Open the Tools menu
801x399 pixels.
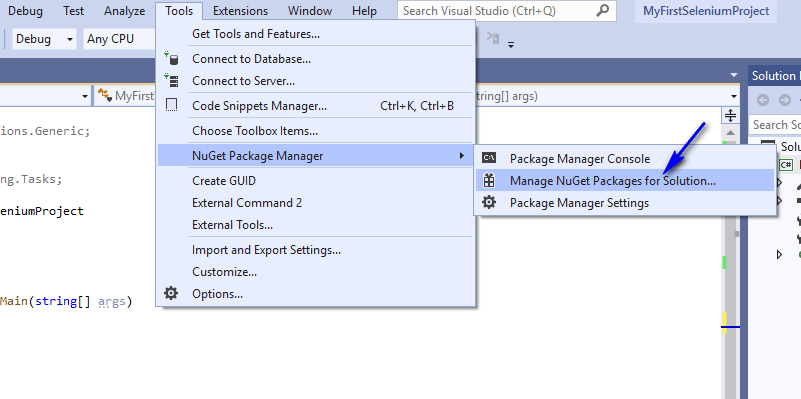point(179,11)
